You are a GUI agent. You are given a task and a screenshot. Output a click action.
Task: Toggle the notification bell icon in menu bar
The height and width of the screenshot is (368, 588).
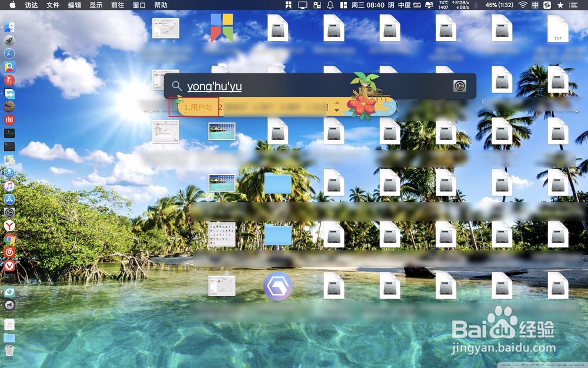(x=330, y=5)
